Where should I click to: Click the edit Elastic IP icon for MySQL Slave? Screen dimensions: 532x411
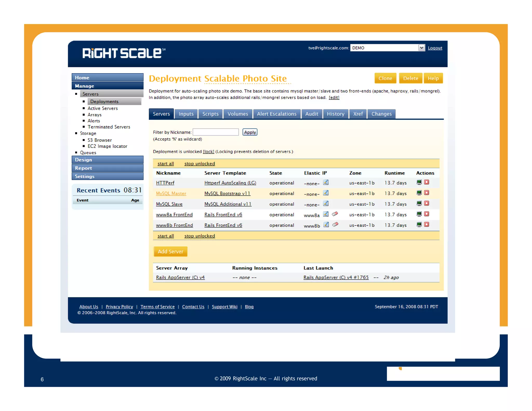coord(326,203)
